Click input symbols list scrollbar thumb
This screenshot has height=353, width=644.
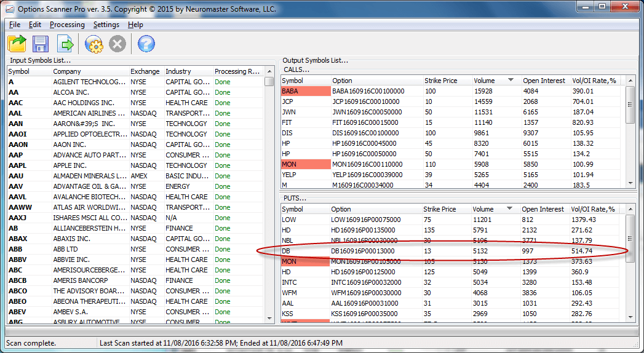[269, 81]
